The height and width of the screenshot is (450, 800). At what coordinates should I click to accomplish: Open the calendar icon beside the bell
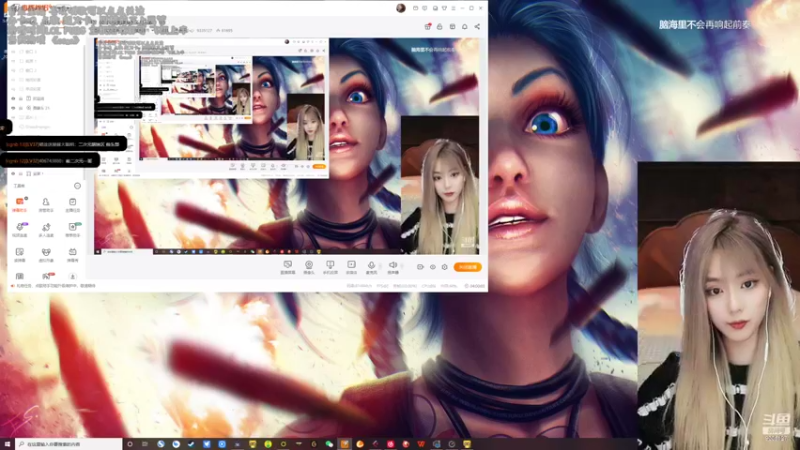coord(452,27)
